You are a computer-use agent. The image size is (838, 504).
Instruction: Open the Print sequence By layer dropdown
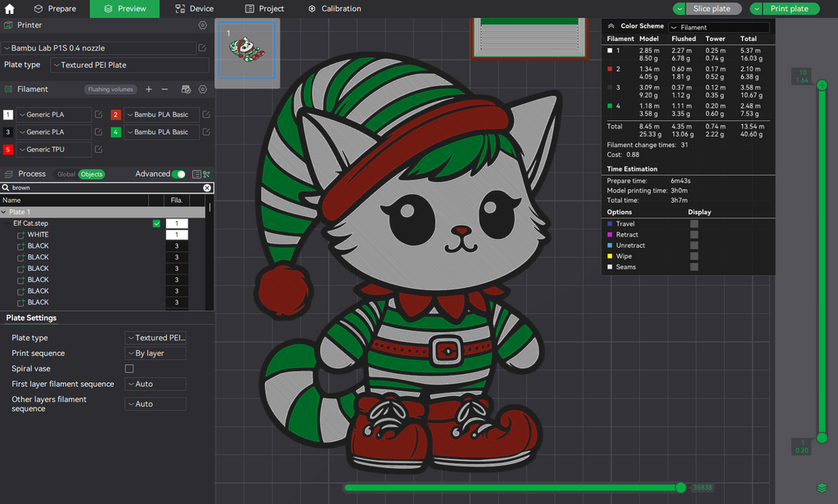[x=155, y=353]
